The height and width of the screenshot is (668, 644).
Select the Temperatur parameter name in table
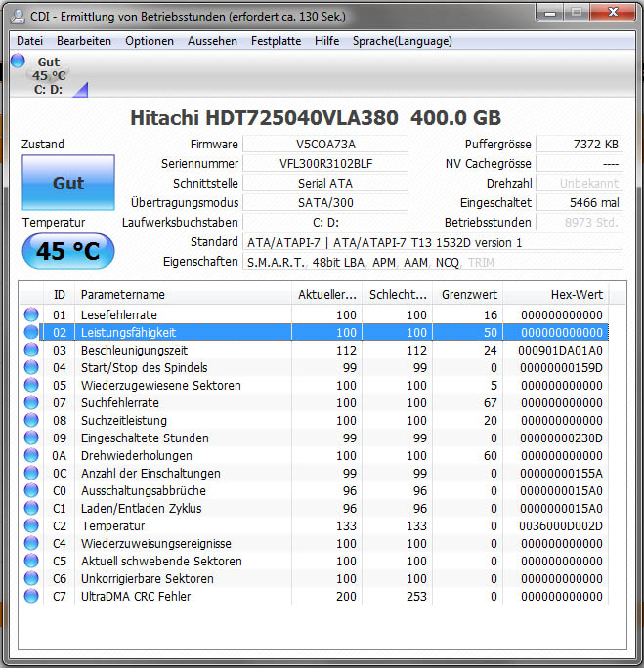pos(113,526)
